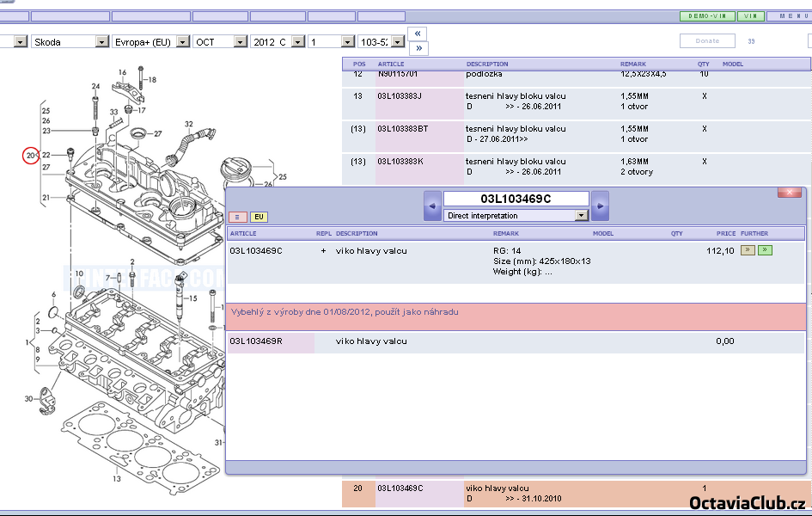Click the green VIN button

click(750, 16)
